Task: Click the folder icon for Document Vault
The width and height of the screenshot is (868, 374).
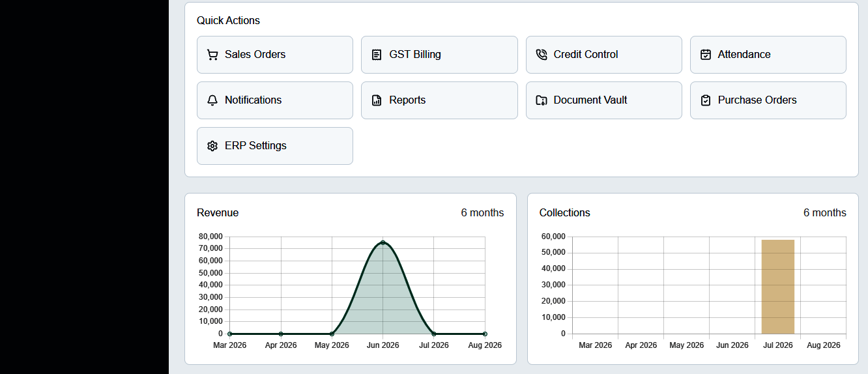Action: pyautogui.click(x=542, y=100)
